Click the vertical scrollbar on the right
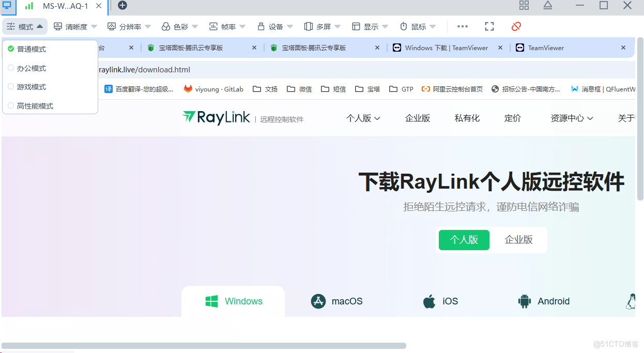644x353 pixels. pos(640,118)
